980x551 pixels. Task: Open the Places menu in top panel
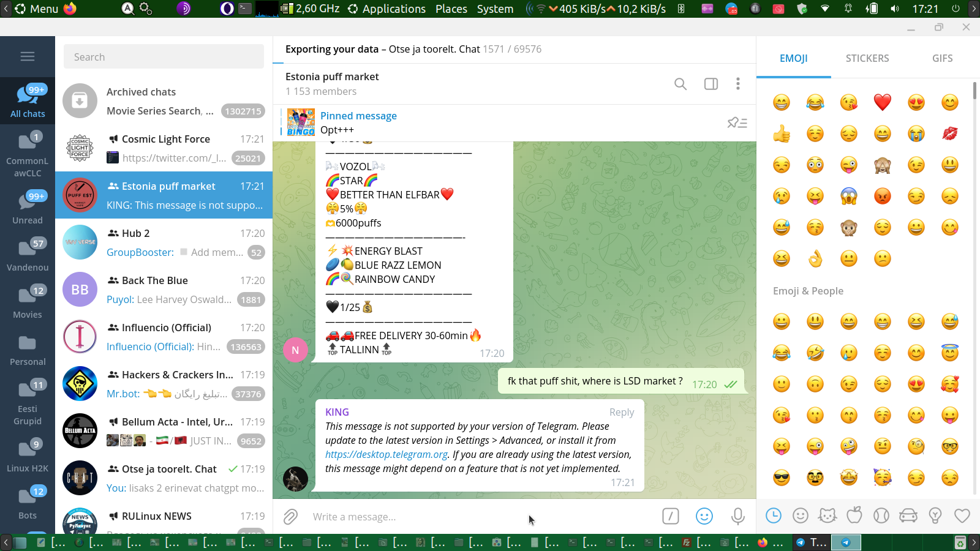coord(451,9)
